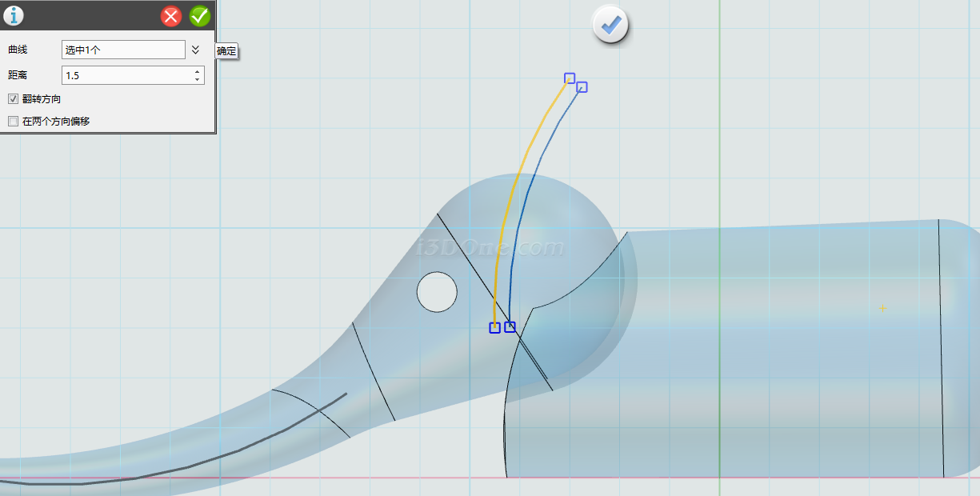Screen dimensions: 980x496
Task: Click the green checkmark confirm icon
Action: click(x=199, y=16)
